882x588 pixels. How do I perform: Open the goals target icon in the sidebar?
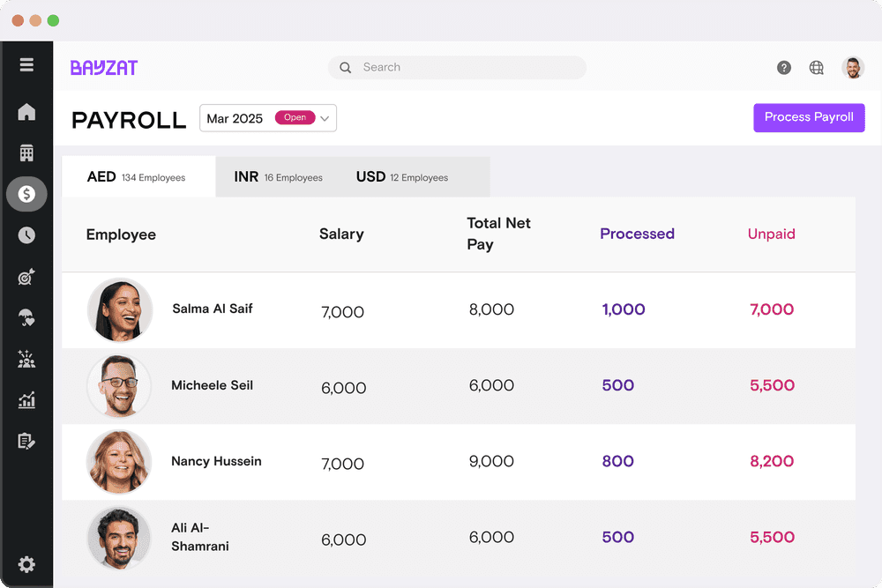[26, 276]
